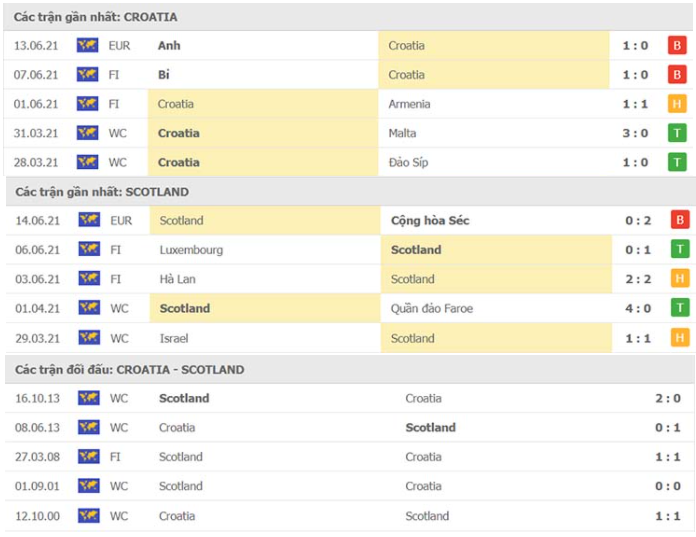Click orange H badge for Israel vs Scotland
Screen dimensions: 696x537
[x=677, y=338]
